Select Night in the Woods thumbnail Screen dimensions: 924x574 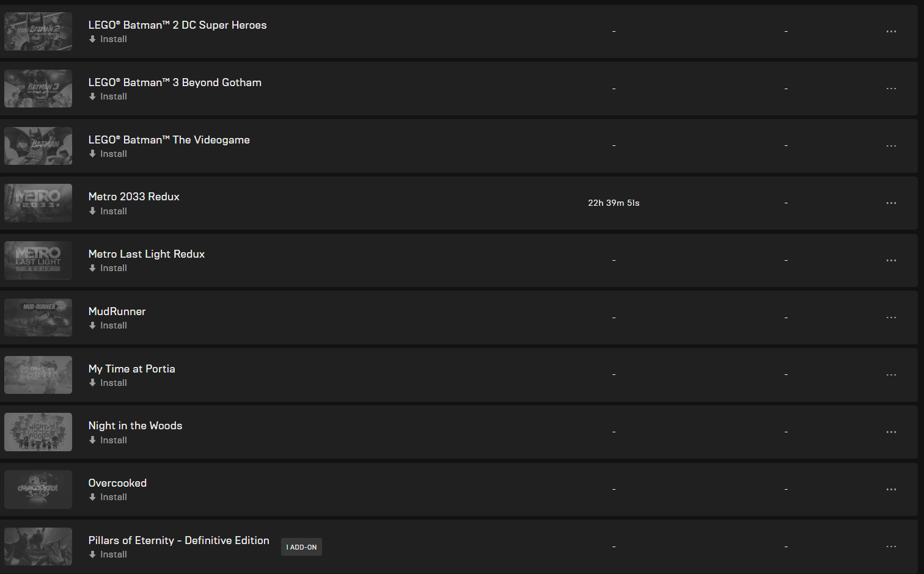pyautogui.click(x=38, y=432)
